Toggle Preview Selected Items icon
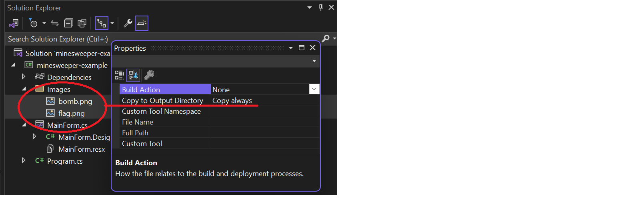Viewport: 644px width, 204px height. tap(142, 23)
